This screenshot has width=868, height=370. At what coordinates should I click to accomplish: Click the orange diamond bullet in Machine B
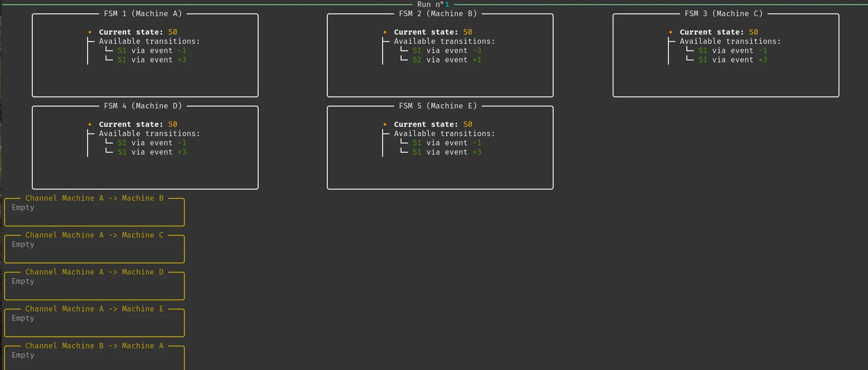[385, 32]
